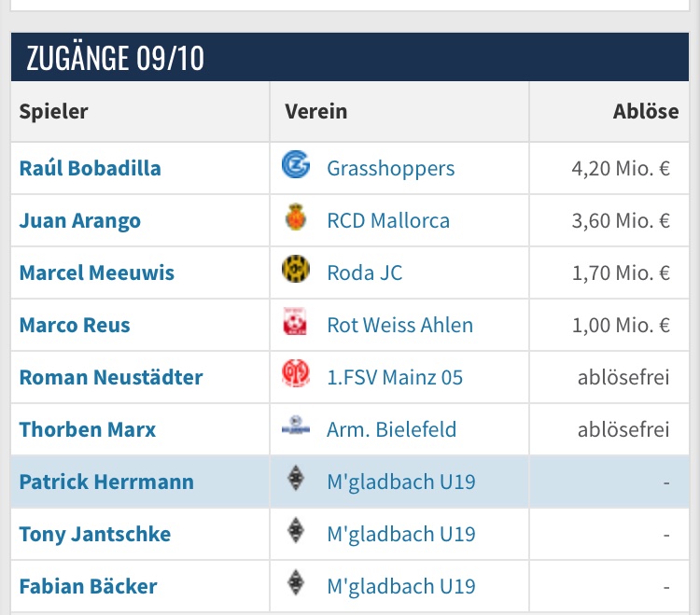Click the Rot Weiss Ahlen crest

pos(295,325)
